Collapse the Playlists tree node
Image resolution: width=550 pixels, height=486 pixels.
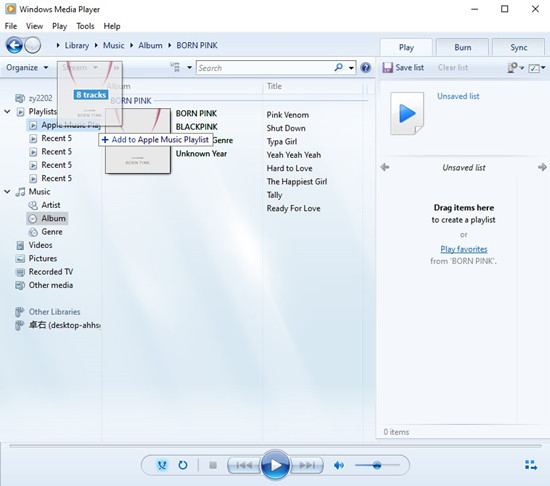[x=7, y=112]
